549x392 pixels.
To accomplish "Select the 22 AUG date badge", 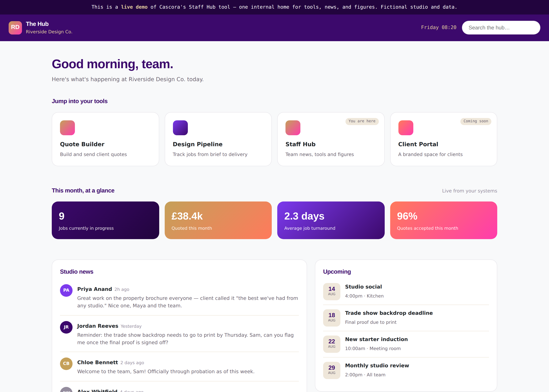I will (x=332, y=344).
